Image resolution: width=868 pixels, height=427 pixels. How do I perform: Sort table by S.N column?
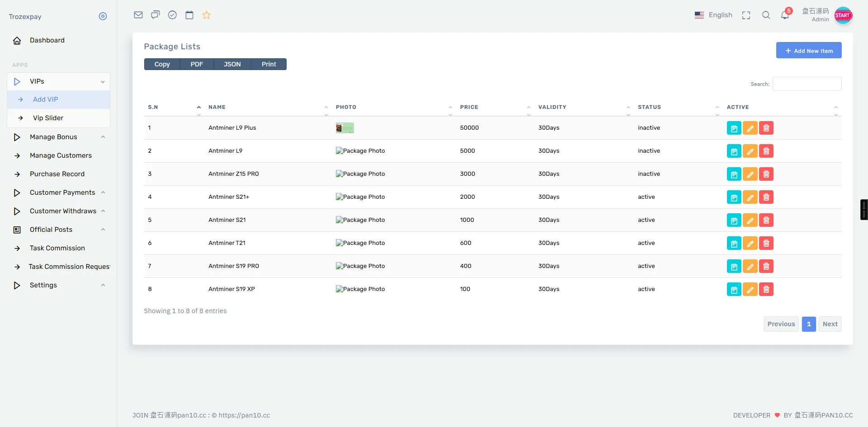pos(174,107)
